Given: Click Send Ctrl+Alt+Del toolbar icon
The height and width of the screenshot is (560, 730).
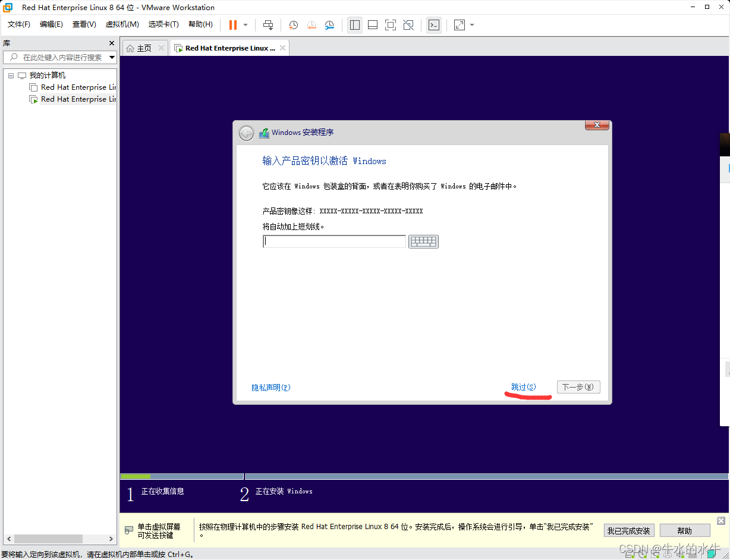Looking at the screenshot, I should pos(268,25).
